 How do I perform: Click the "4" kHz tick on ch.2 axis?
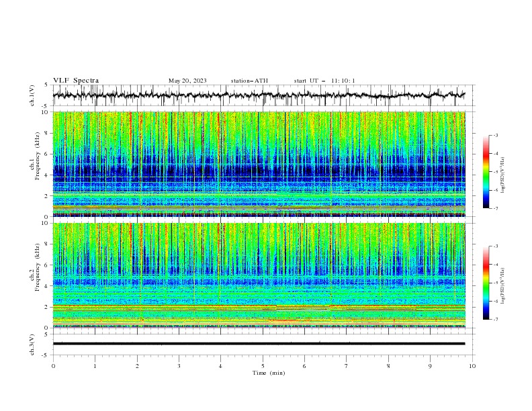48,286
